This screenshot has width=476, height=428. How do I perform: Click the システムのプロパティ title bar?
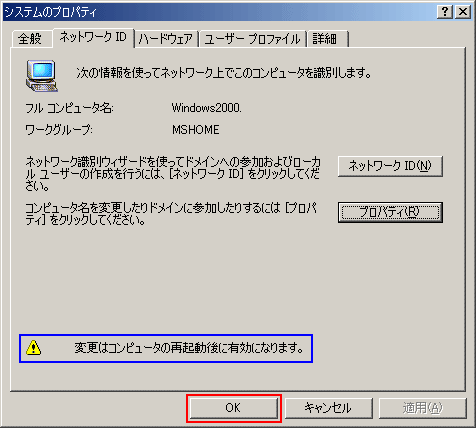point(218,12)
